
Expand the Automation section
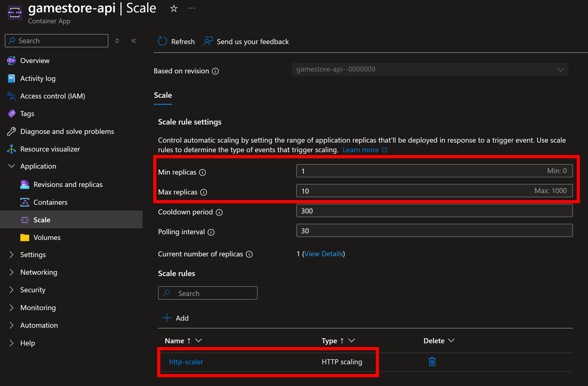11,325
